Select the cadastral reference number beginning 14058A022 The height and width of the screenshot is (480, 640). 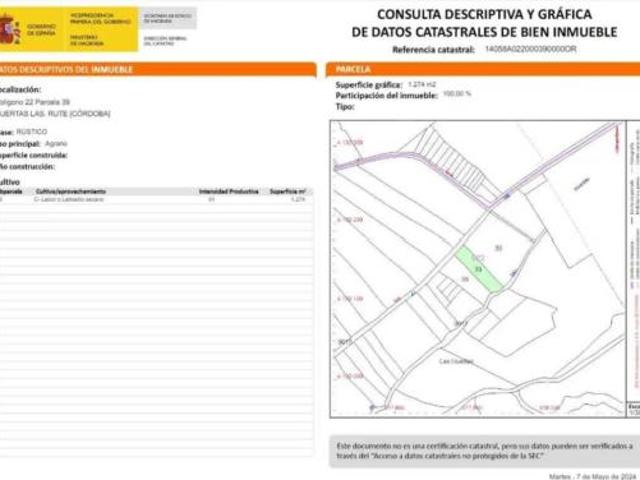[x=531, y=49]
